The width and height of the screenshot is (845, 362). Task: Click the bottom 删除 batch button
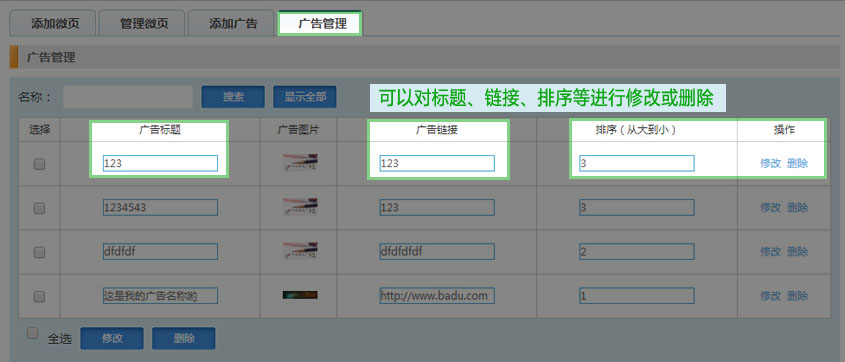[x=184, y=338]
